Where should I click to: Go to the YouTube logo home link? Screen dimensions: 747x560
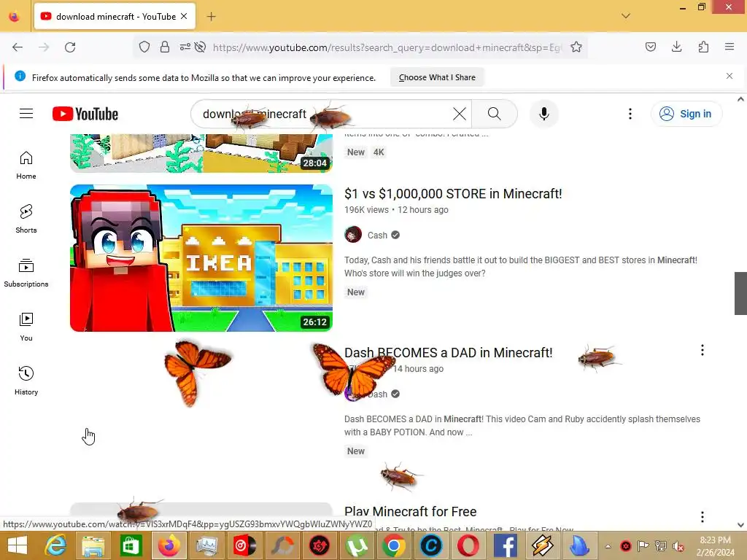click(x=85, y=114)
